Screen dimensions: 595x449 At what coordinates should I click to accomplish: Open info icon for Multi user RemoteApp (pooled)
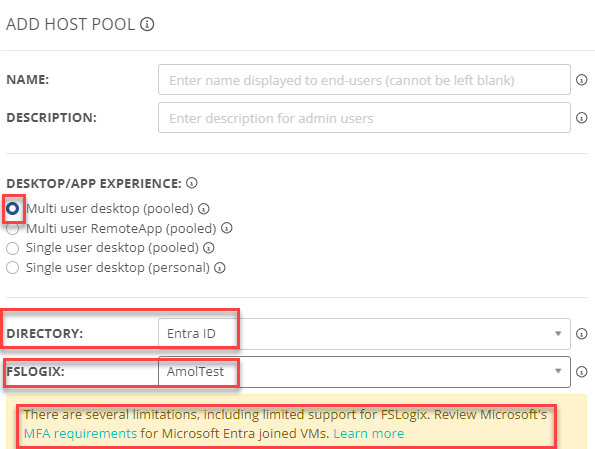coord(227,228)
